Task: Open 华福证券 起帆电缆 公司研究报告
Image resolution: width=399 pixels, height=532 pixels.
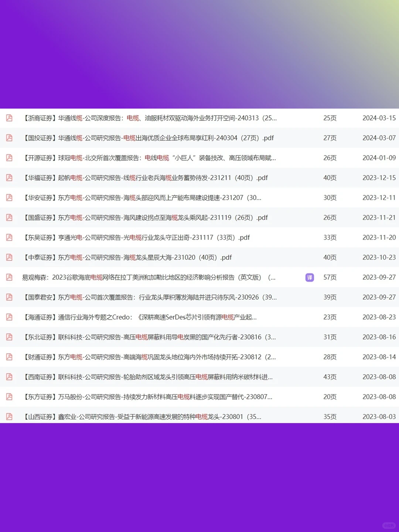Action: click(x=145, y=178)
